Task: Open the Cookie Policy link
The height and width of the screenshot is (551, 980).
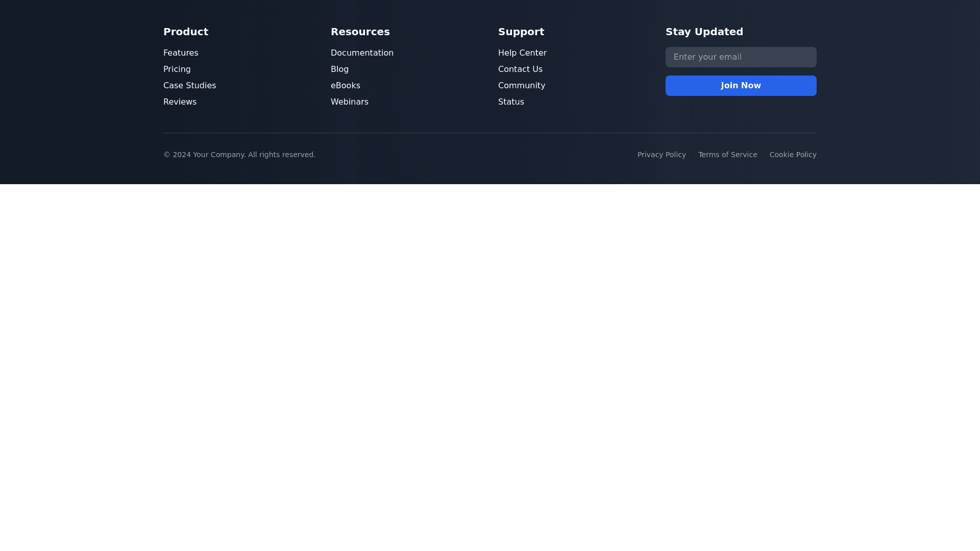Action: coord(793,155)
